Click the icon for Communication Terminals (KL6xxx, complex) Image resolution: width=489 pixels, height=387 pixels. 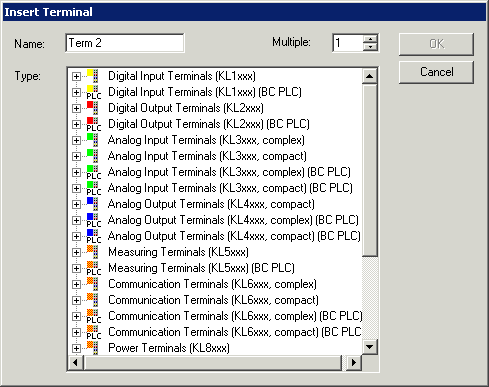[x=93, y=284]
